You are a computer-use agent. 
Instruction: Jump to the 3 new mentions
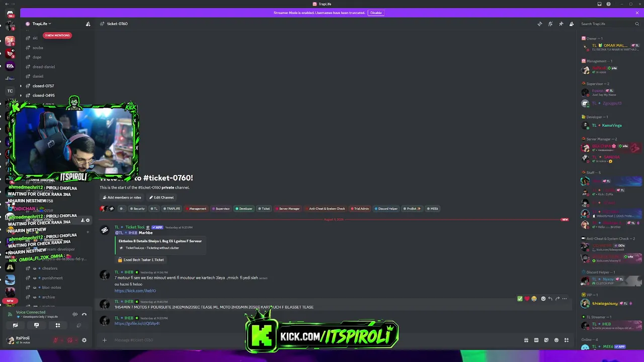pyautogui.click(x=57, y=35)
